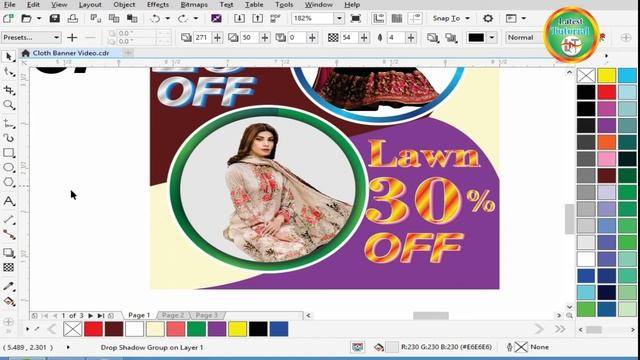Open the application launcher dropdown arrow
This screenshot has height=360, width=640.
(x=524, y=18)
